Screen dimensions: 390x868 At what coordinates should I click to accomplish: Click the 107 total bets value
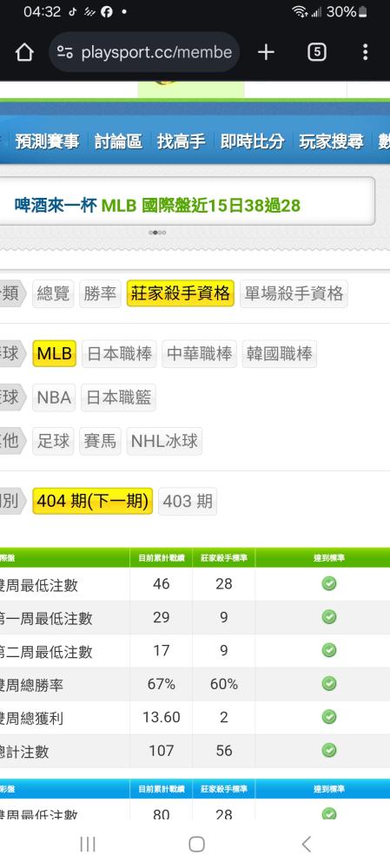point(162,751)
